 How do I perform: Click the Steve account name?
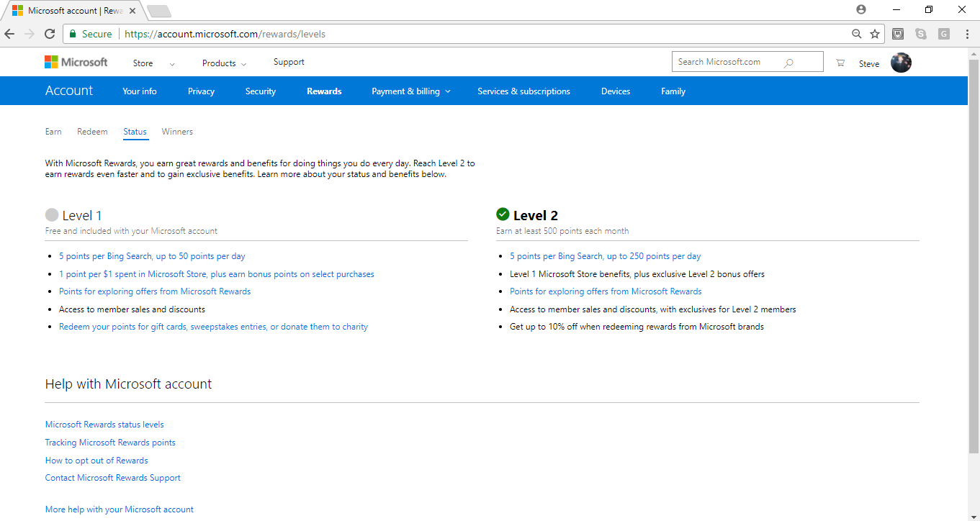(x=869, y=64)
